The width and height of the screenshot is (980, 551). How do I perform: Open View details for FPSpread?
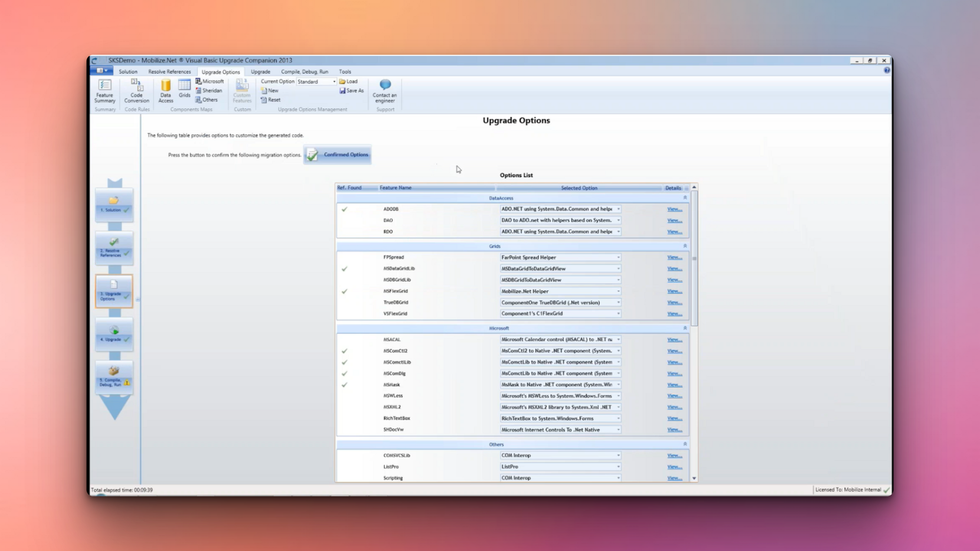(674, 257)
